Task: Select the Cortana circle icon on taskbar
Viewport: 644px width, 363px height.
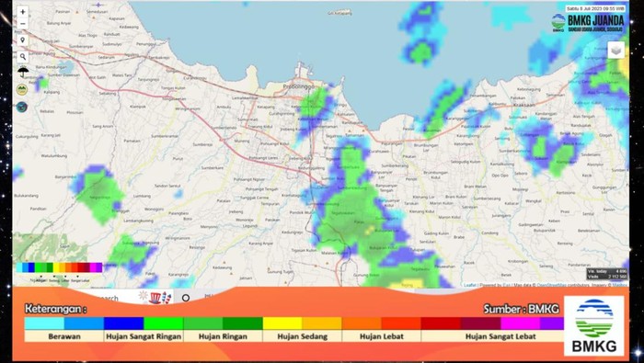Action: (186, 298)
